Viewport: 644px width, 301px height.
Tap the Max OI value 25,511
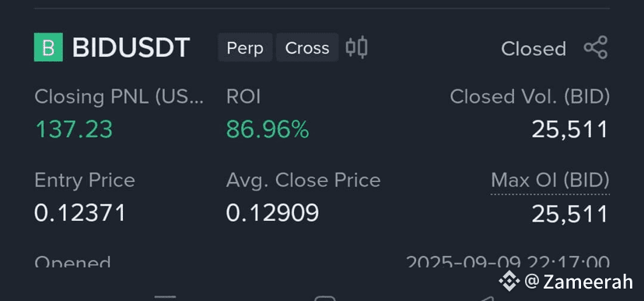pos(570,214)
